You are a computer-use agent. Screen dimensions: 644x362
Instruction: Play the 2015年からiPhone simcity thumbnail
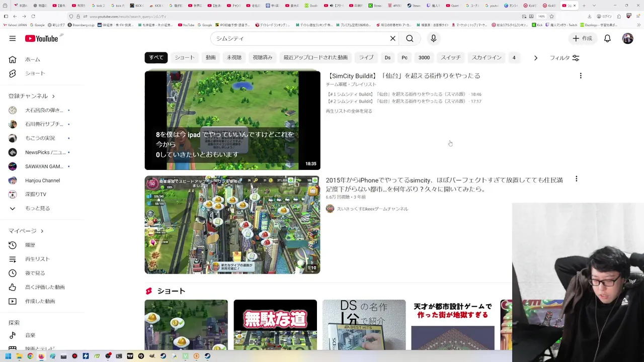click(x=232, y=225)
